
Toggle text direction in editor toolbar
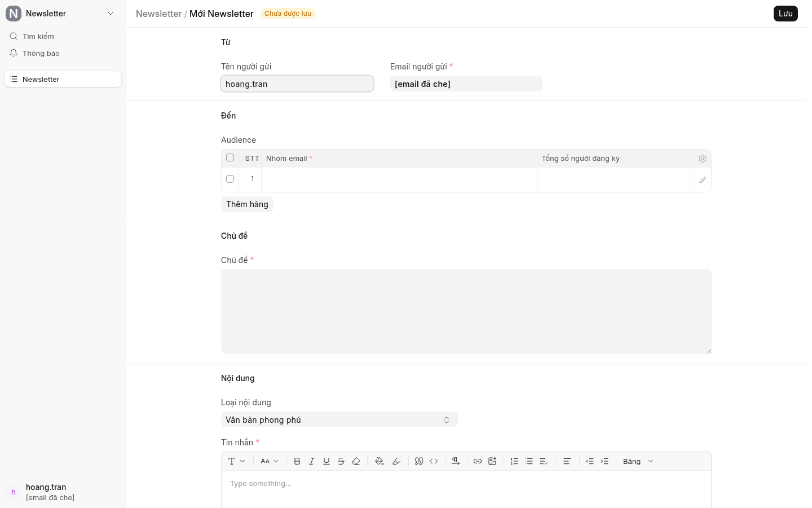456,461
